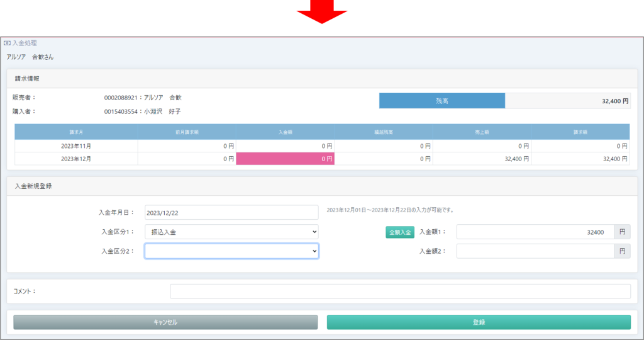Click the 前月請求額 column header
Screen dimensions: 644x340
(x=187, y=132)
